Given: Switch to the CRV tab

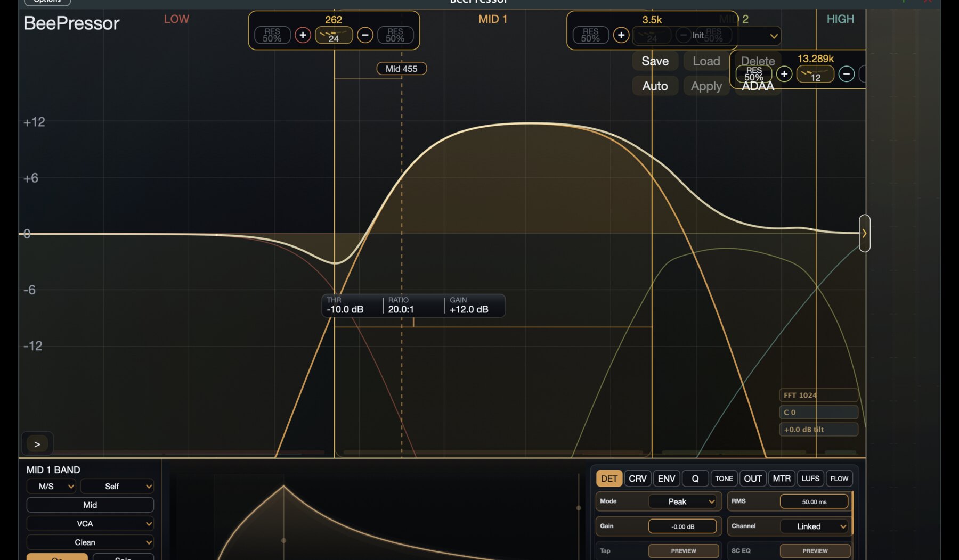Looking at the screenshot, I should pyautogui.click(x=638, y=479).
